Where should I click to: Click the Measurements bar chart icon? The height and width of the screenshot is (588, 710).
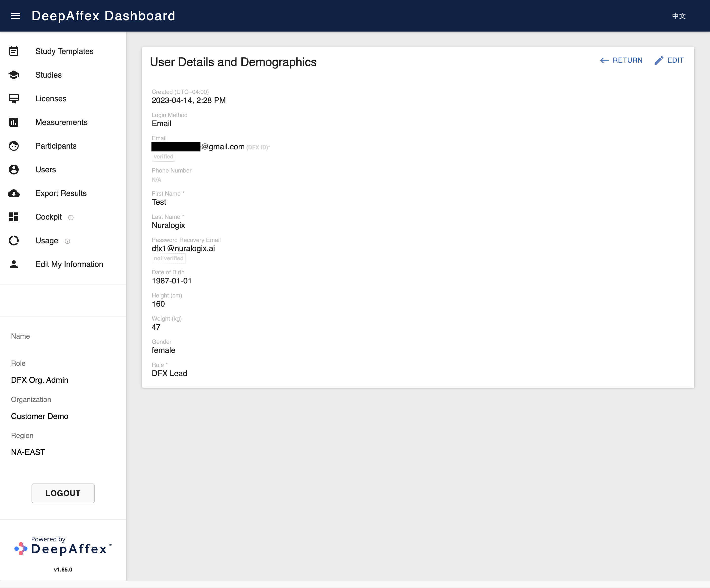coord(14,122)
